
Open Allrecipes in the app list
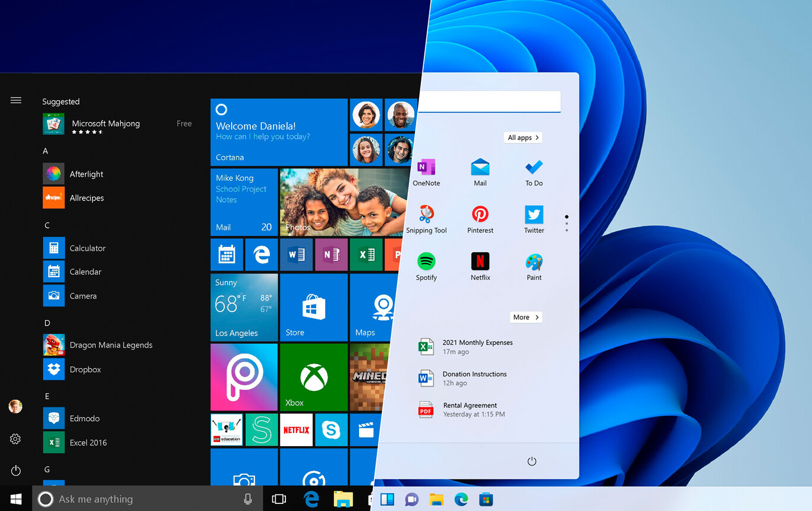(73, 197)
